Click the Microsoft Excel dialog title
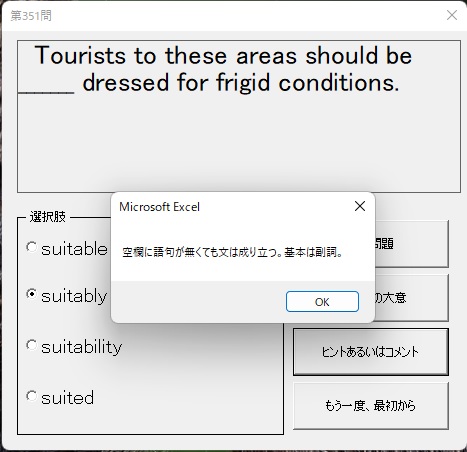This screenshot has width=467, height=452. click(x=159, y=207)
